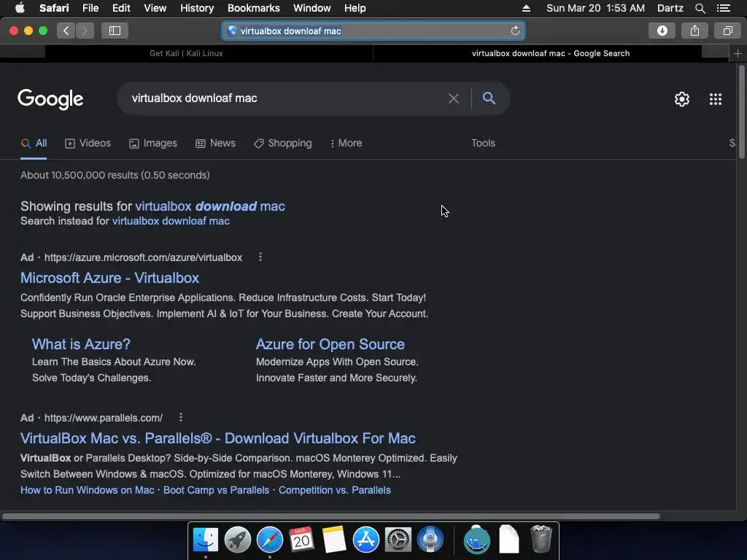The width and height of the screenshot is (747, 560).
Task: Open the History menu
Action: tap(197, 8)
